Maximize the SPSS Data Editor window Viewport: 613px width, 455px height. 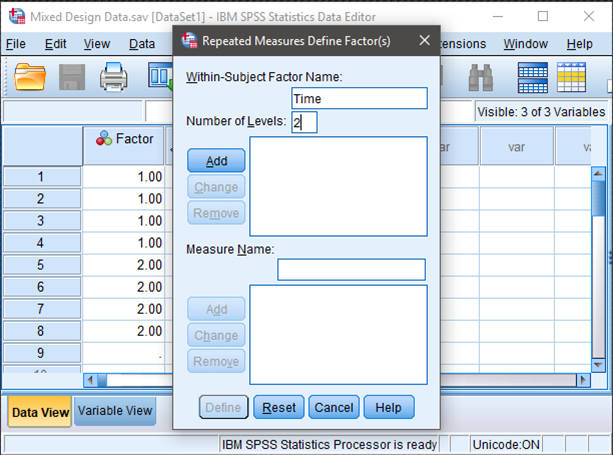tap(543, 16)
